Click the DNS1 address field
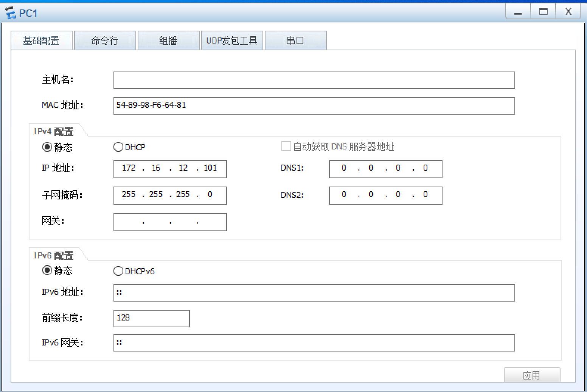587x392 pixels. point(385,169)
